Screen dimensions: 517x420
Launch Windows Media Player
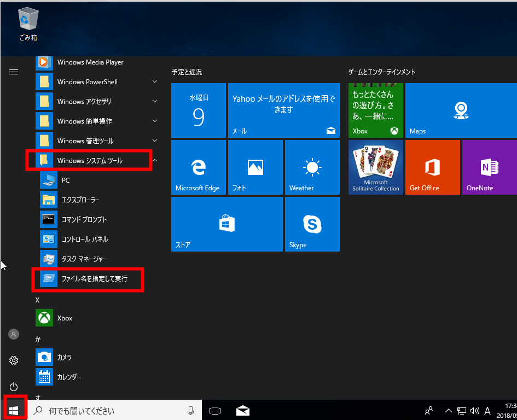[x=96, y=62]
